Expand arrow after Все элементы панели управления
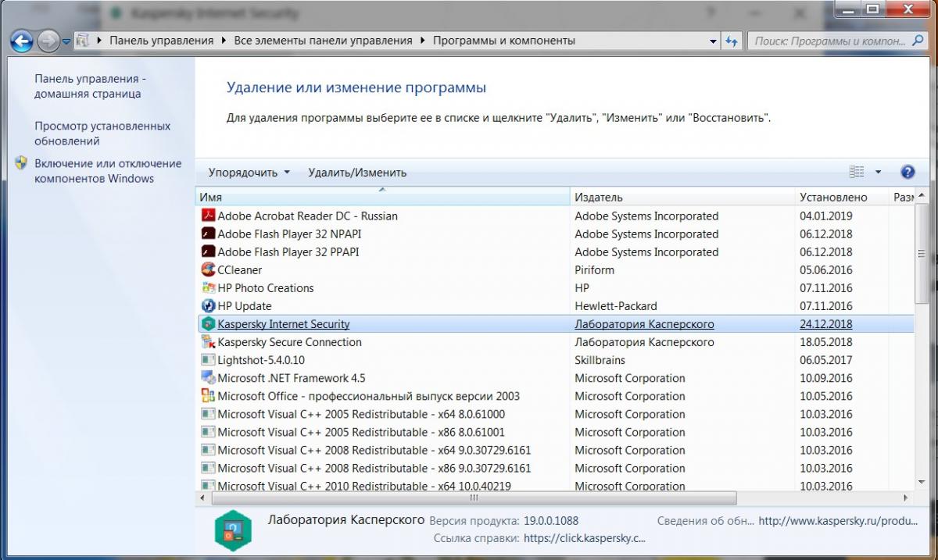 (x=422, y=41)
